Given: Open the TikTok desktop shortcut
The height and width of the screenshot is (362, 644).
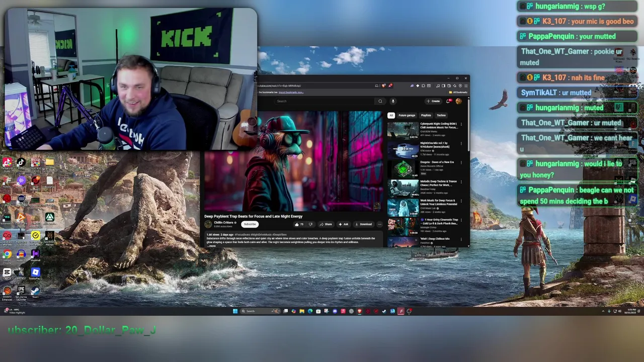Looking at the screenshot, I should pos(21,163).
